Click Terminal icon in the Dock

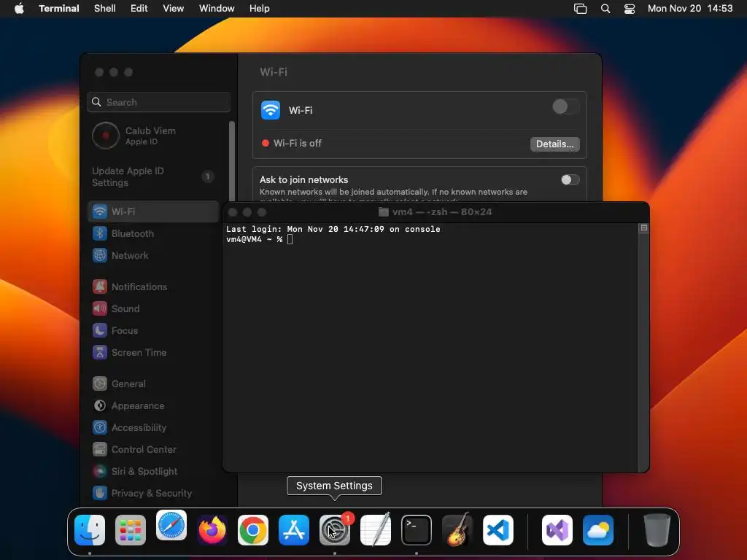pos(417,530)
